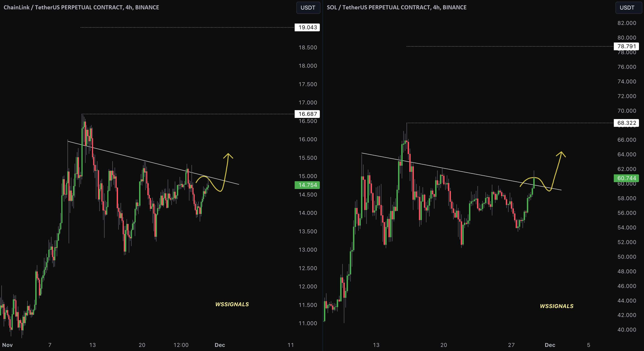Click the 70.000 price axis value
The height and width of the screenshot is (351, 644).
coord(627,111)
